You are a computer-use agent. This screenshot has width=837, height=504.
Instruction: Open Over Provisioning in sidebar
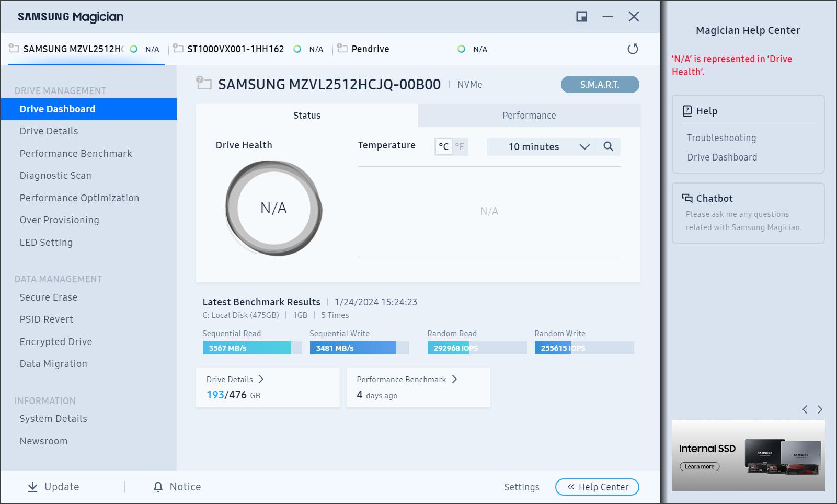pyautogui.click(x=59, y=220)
